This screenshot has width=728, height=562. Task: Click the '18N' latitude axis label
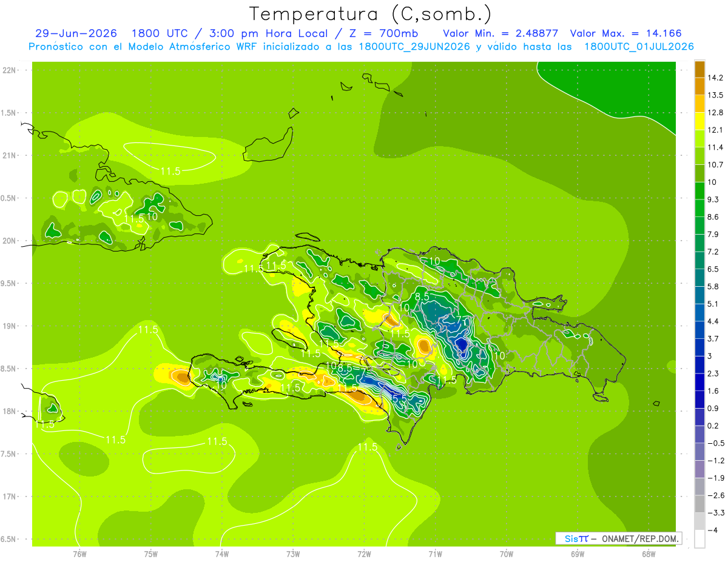click(10, 412)
